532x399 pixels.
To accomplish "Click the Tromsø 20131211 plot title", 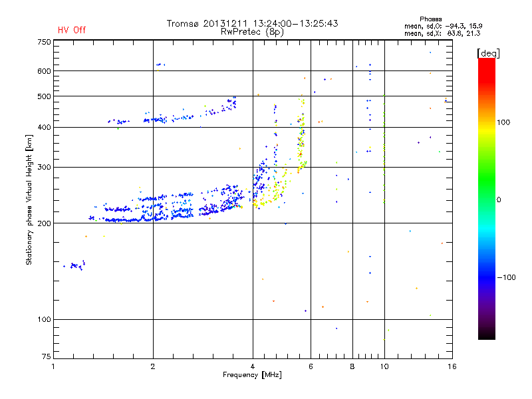I will [x=252, y=23].
